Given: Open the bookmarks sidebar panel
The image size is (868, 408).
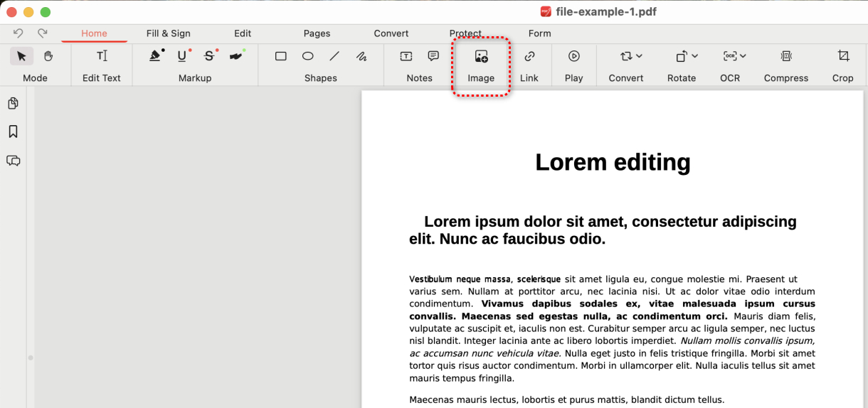Looking at the screenshot, I should [x=13, y=131].
